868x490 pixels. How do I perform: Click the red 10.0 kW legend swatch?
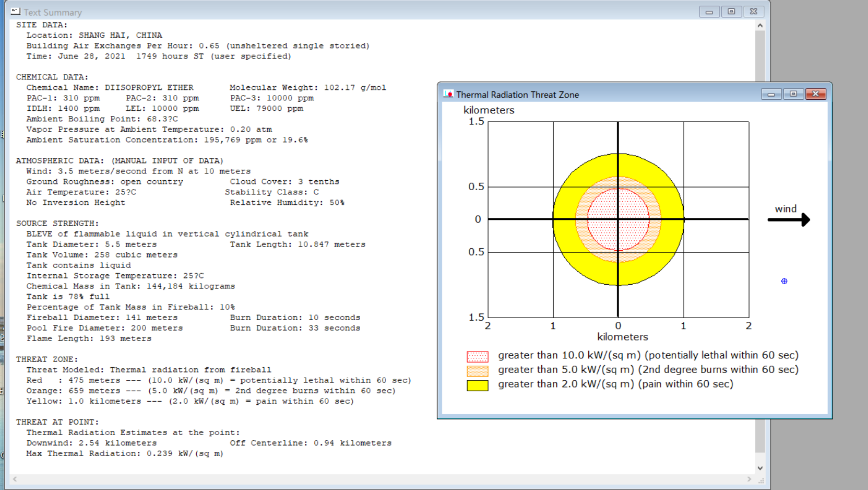tap(478, 356)
